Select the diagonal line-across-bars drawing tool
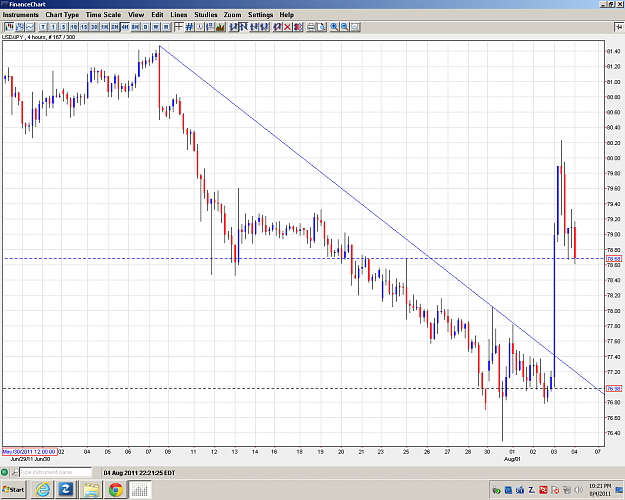 click(264, 27)
